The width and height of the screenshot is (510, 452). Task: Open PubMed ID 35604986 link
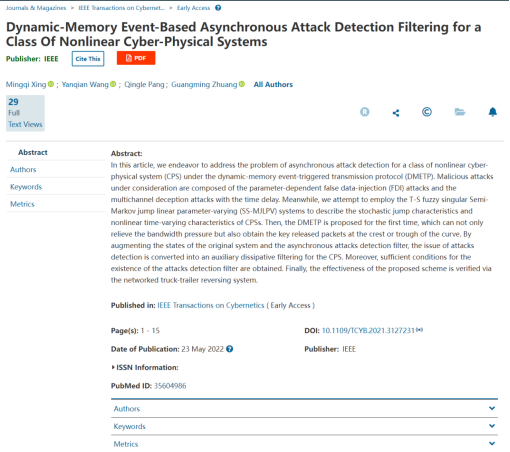(170, 386)
